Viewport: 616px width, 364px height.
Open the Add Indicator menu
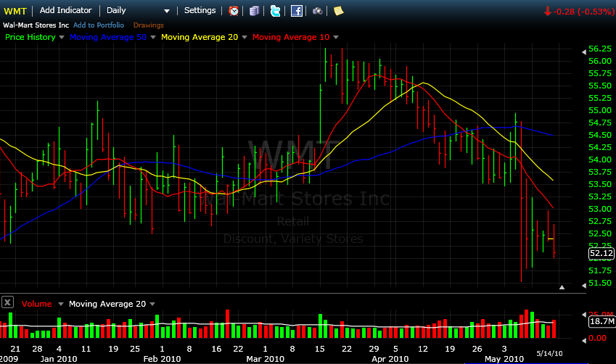65,10
